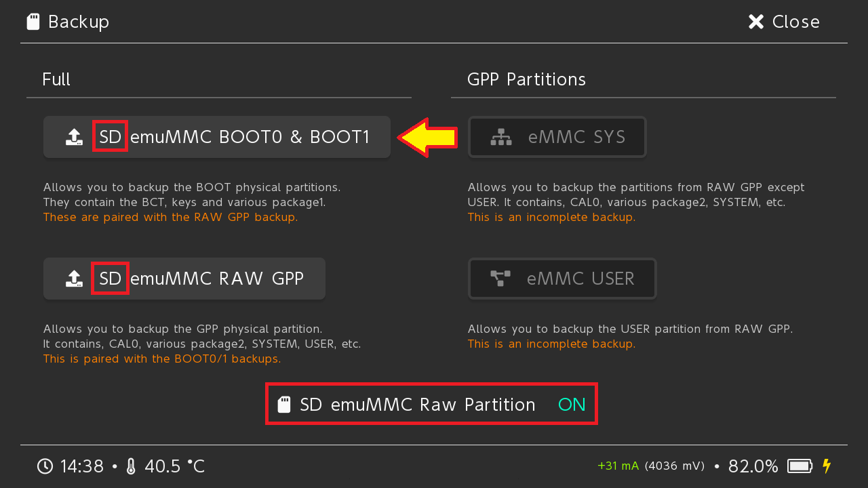The height and width of the screenshot is (488, 868).
Task: Click the 82.0% battery percentage readout
Action: click(x=753, y=466)
